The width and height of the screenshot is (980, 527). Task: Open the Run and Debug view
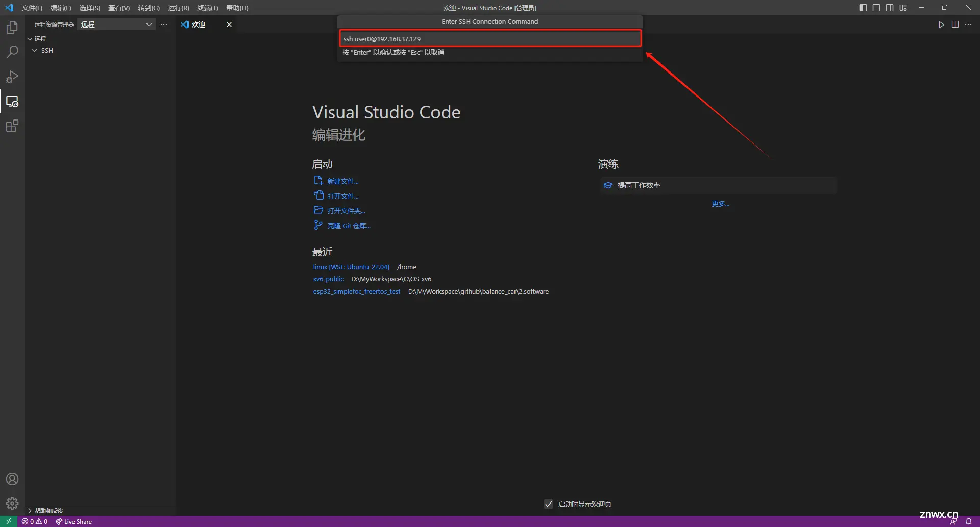point(12,77)
